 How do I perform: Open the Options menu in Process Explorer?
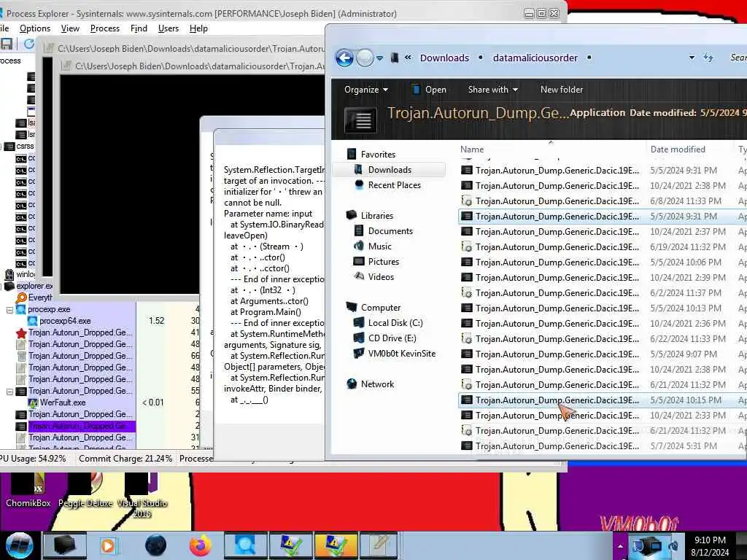pos(35,28)
